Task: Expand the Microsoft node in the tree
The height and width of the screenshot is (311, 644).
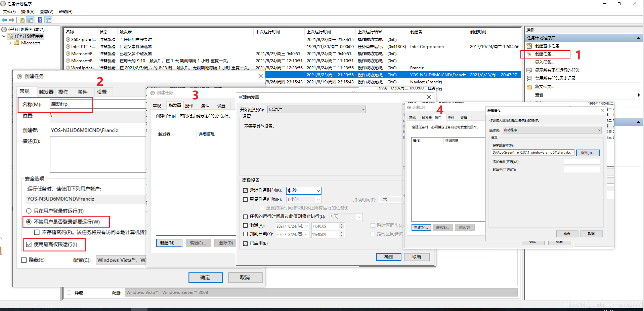Action: click(x=10, y=43)
